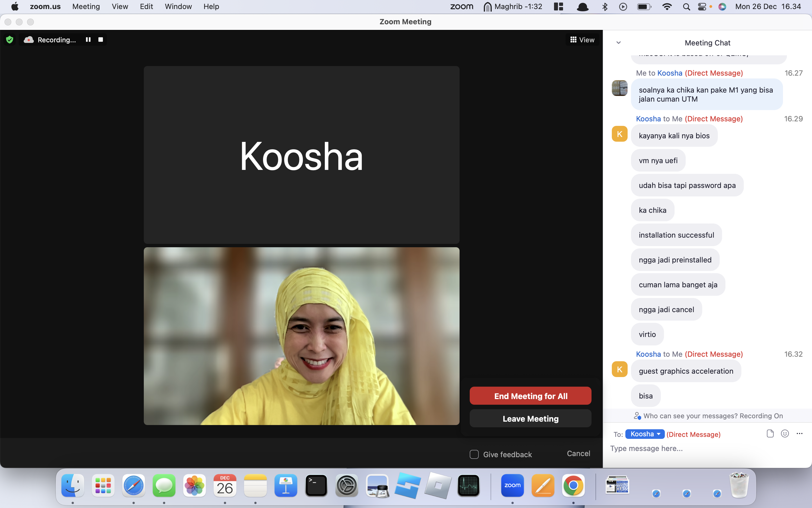This screenshot has width=812, height=508.
Task: Open Notes from the Dock
Action: click(255, 485)
